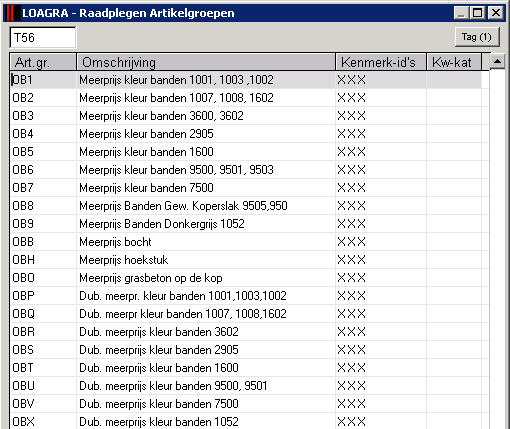
Task: Focus the T56 search input field
Action: tap(43, 38)
